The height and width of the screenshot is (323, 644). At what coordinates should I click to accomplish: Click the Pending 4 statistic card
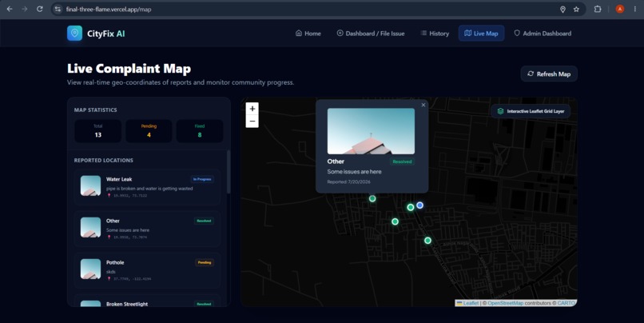coord(149,131)
